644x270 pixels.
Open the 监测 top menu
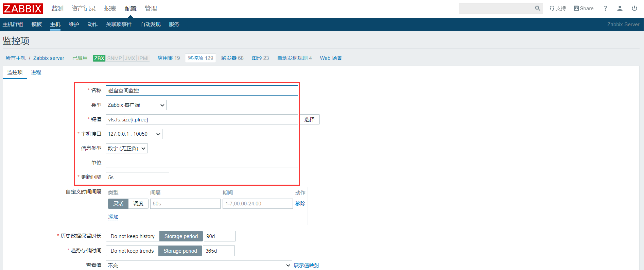(57, 9)
